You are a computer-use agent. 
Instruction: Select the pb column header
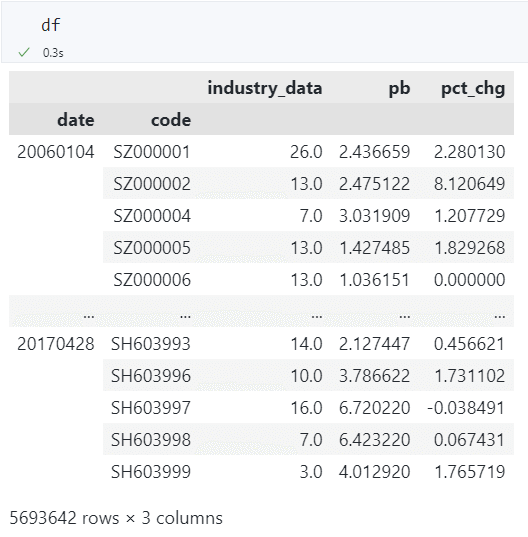point(399,88)
